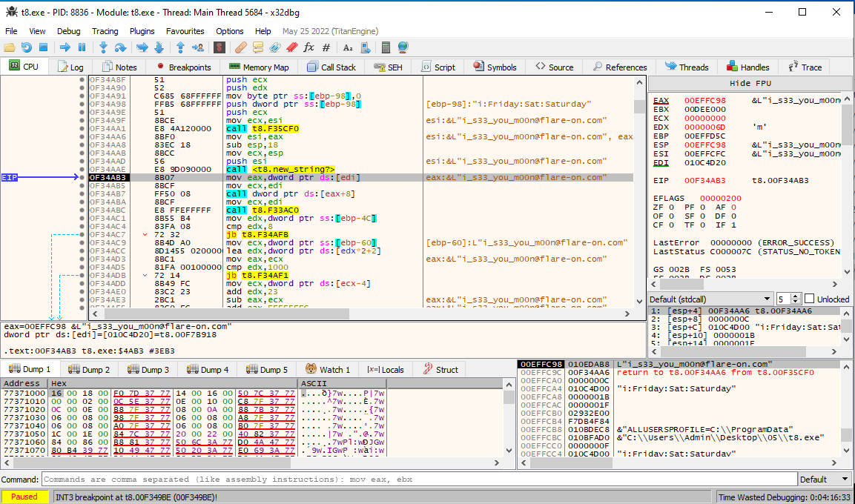855x504 pixels.
Task: Run to user code icon
Action: (198, 47)
